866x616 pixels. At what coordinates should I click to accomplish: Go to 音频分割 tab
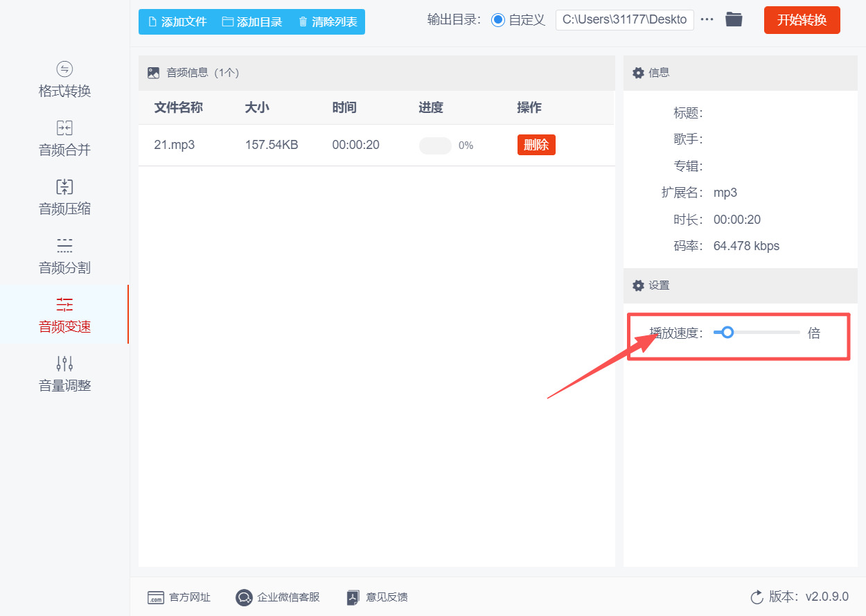pyautogui.click(x=64, y=257)
